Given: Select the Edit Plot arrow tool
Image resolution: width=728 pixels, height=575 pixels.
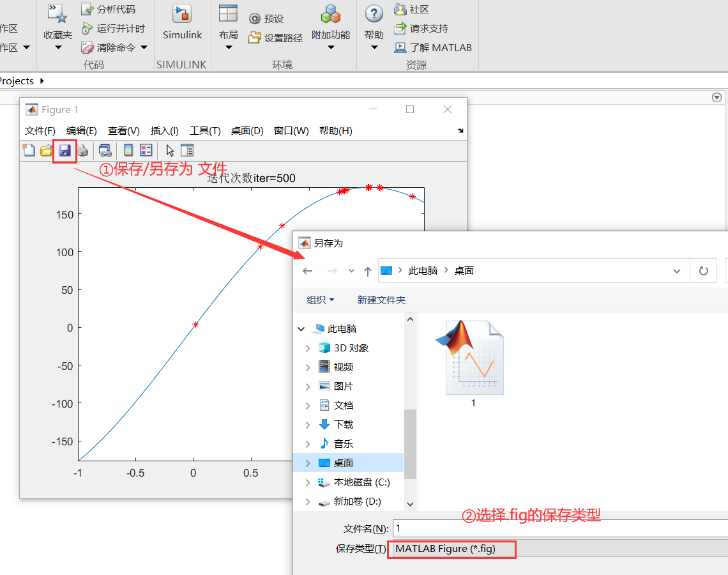Looking at the screenshot, I should click(x=170, y=150).
